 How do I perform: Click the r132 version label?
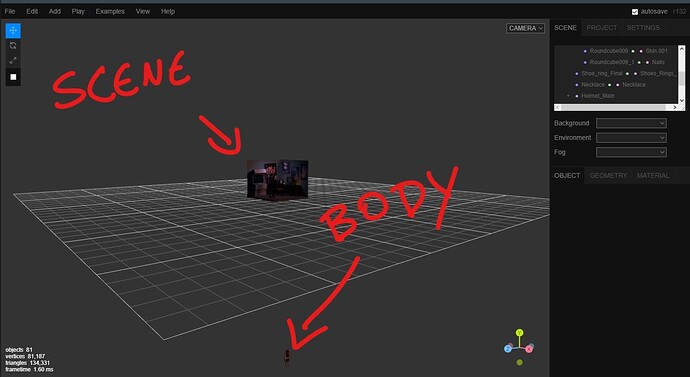point(679,11)
